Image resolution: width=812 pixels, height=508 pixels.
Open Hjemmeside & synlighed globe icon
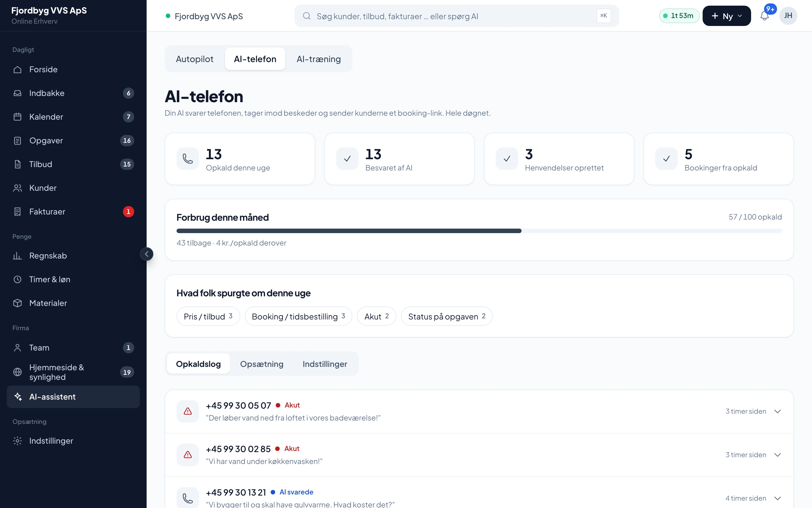coord(17,372)
